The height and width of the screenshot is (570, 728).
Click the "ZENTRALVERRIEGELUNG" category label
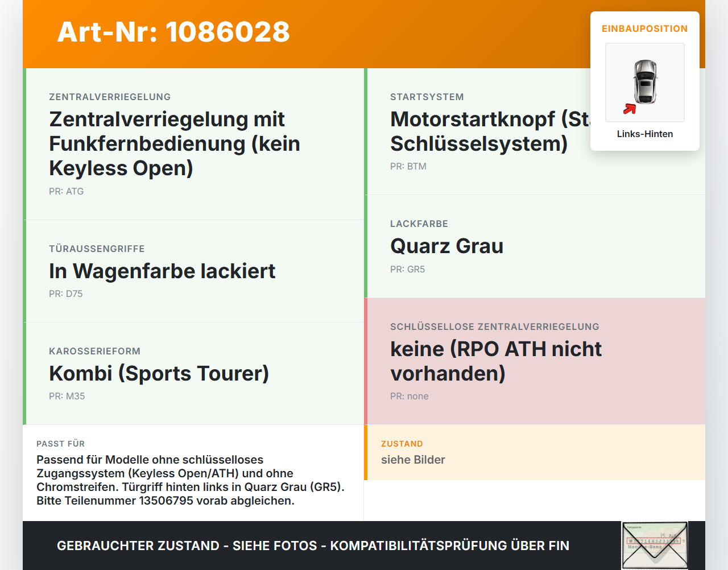click(x=110, y=97)
